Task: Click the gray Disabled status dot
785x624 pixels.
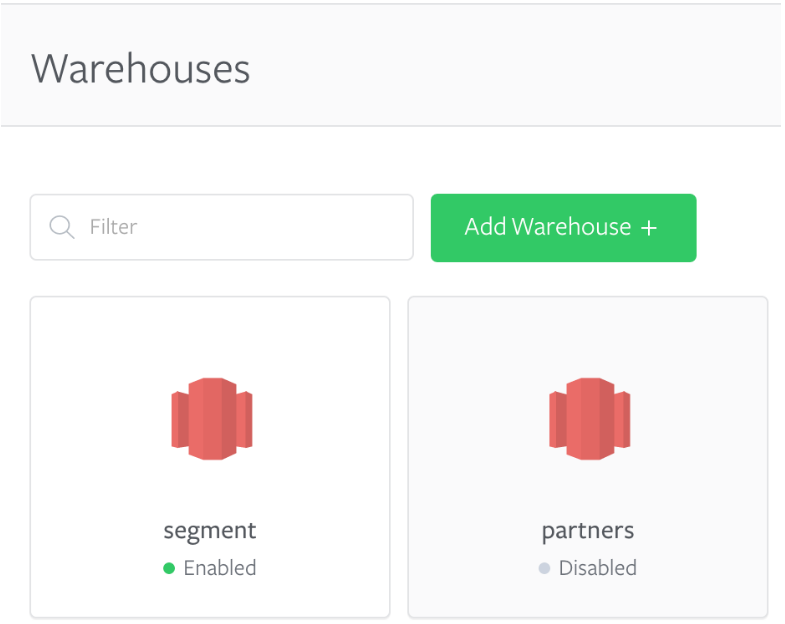Action: click(x=544, y=568)
